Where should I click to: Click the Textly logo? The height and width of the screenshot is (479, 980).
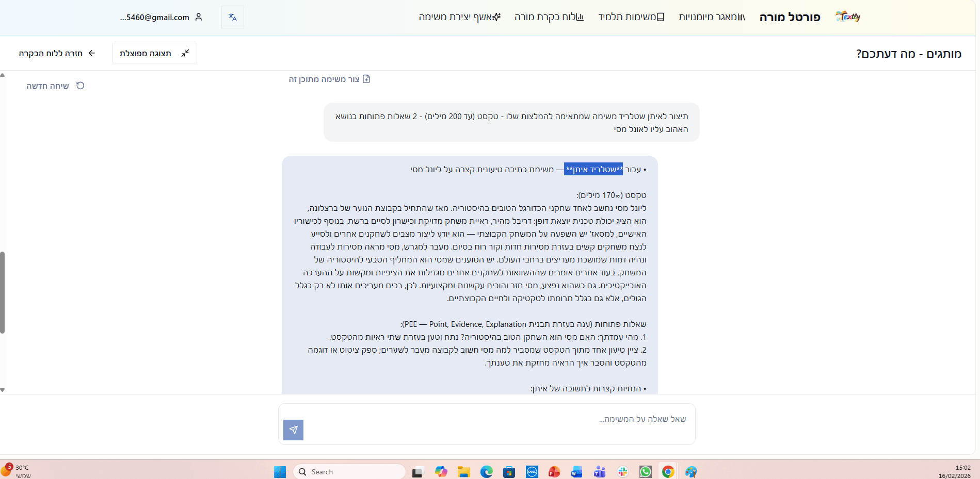coord(847,16)
